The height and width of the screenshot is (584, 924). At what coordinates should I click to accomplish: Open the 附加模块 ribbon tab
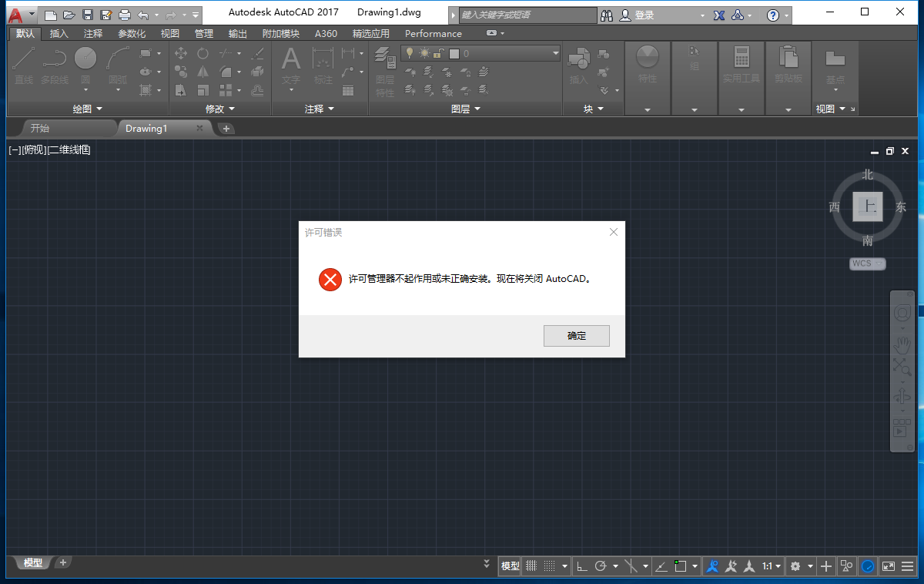pyautogui.click(x=281, y=33)
